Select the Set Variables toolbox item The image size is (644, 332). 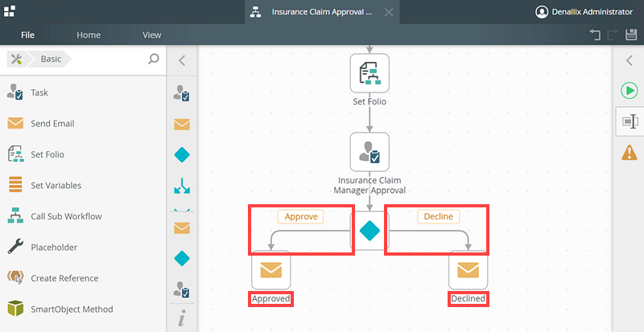tap(82, 186)
